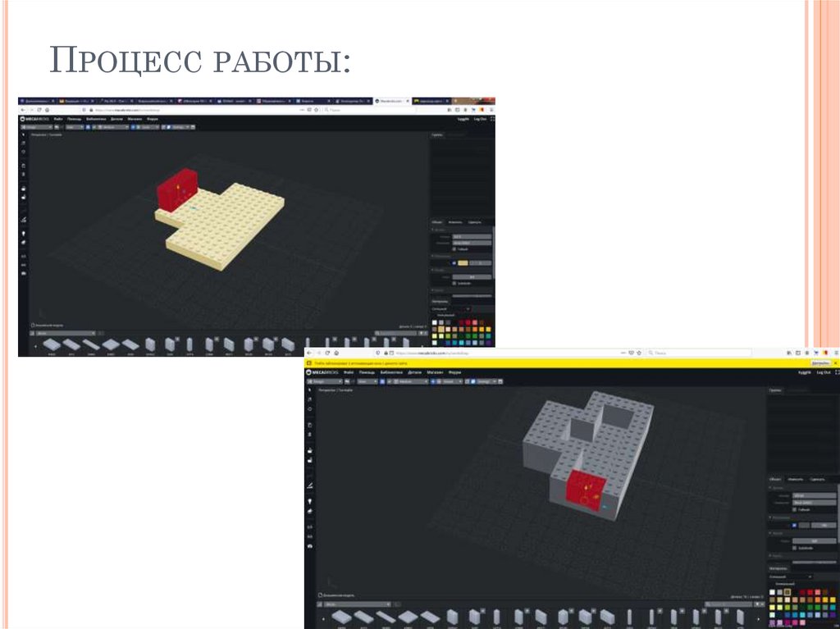Click the blue snap icon in upper toolbar
This screenshot has height=629, width=840.
89,127
